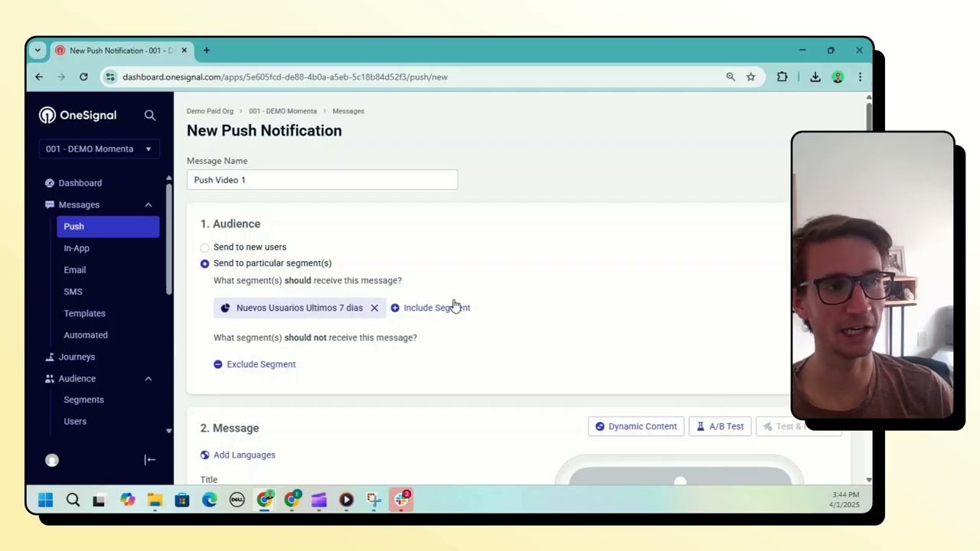This screenshot has width=980, height=551.
Task: Open Chrome three-dot menu
Action: click(860, 77)
